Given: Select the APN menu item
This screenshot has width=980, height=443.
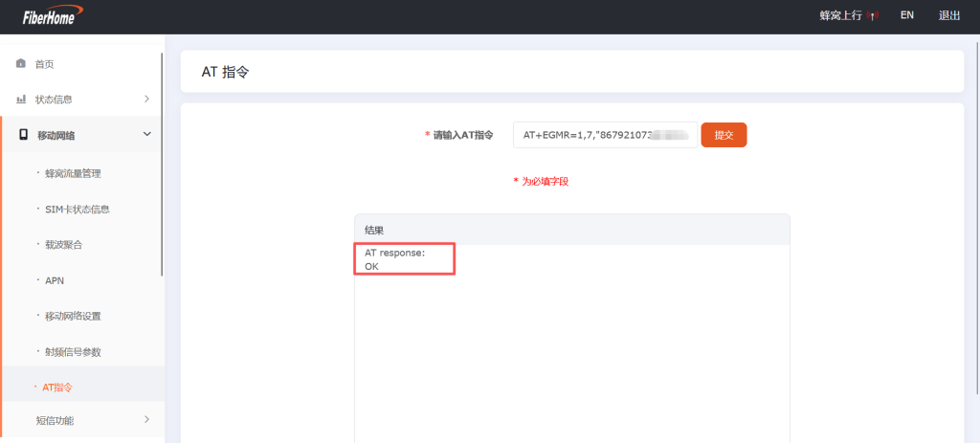Looking at the screenshot, I should (55, 280).
